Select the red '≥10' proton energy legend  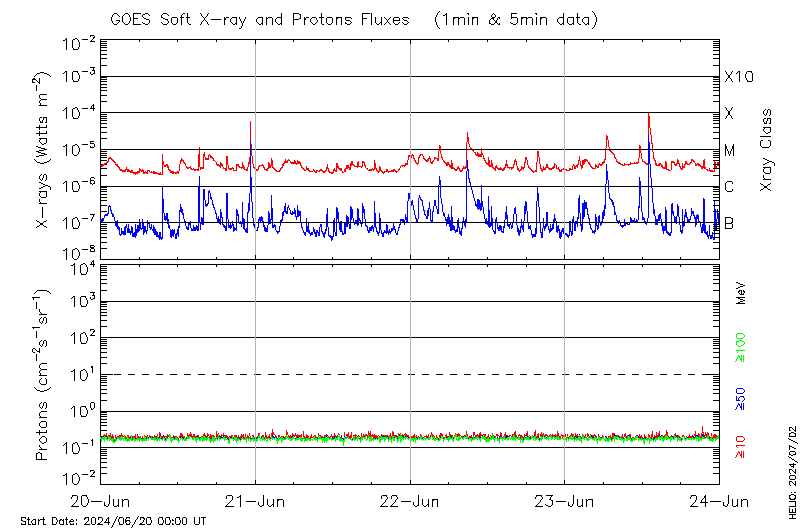click(x=741, y=447)
